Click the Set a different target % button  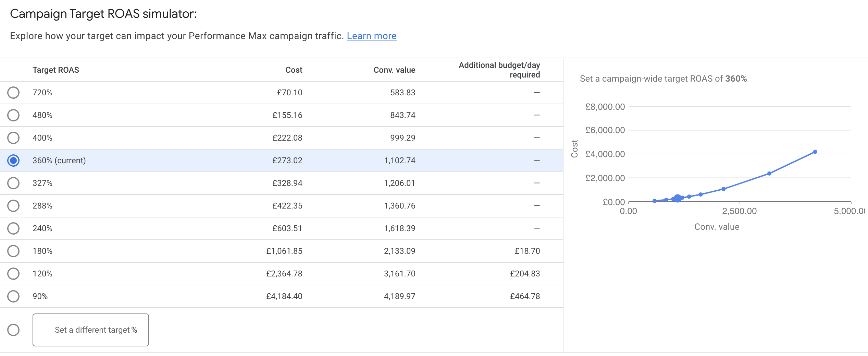click(90, 330)
